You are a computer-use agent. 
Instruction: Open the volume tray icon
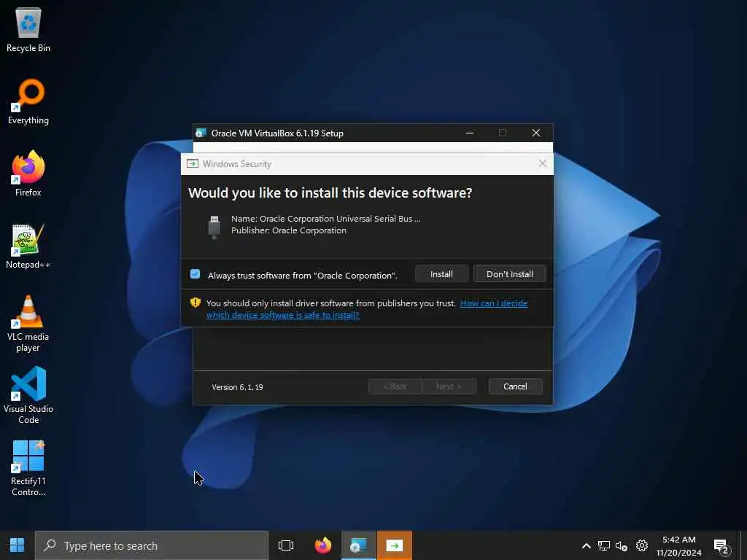pos(622,545)
